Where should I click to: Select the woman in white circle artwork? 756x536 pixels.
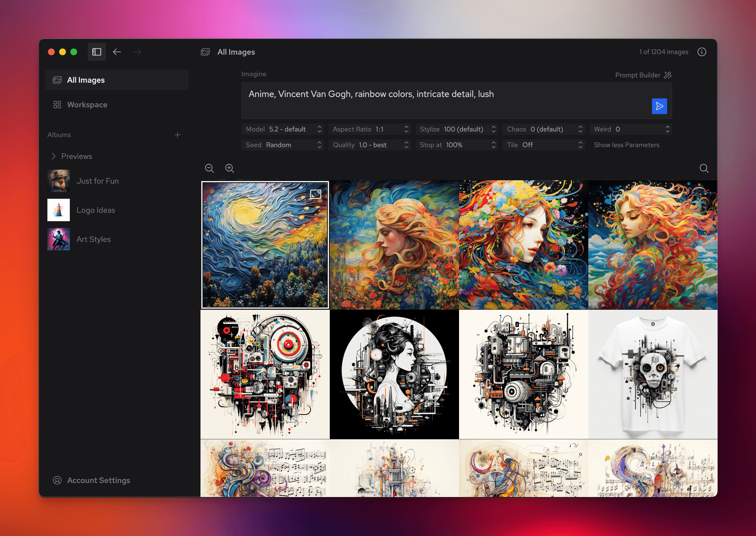pyautogui.click(x=394, y=374)
